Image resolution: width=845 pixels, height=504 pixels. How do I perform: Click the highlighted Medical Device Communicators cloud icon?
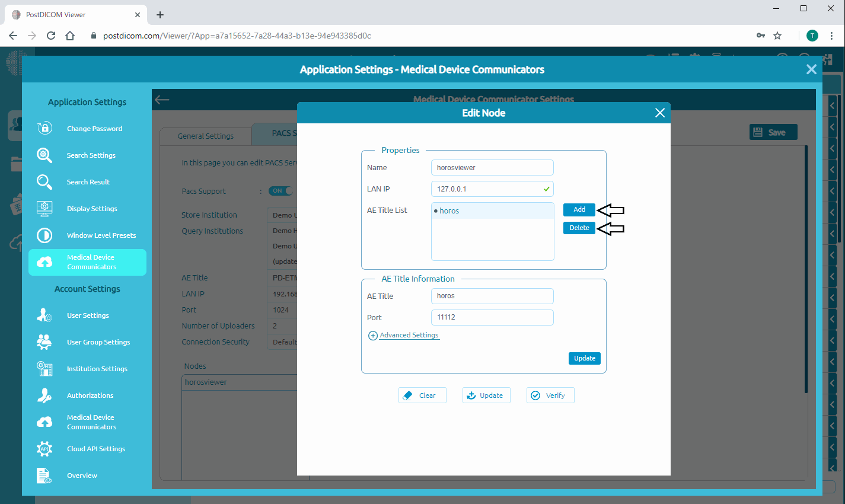click(44, 262)
